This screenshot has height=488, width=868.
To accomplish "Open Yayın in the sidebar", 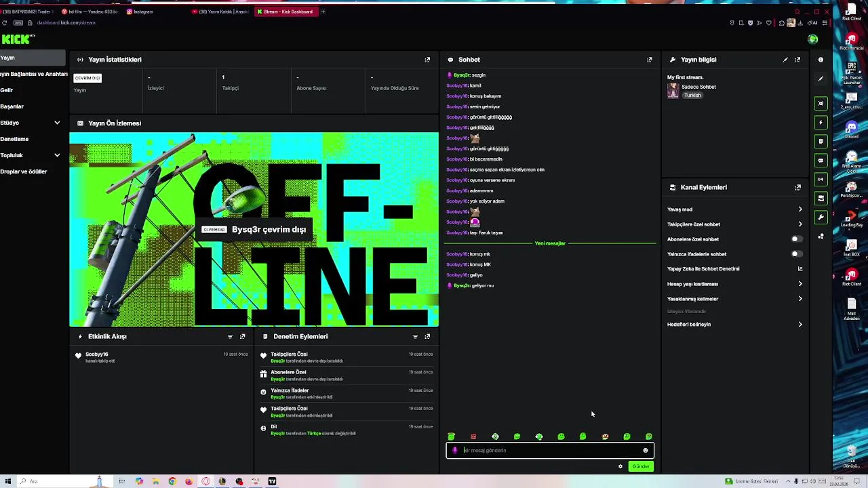I will pos(33,58).
